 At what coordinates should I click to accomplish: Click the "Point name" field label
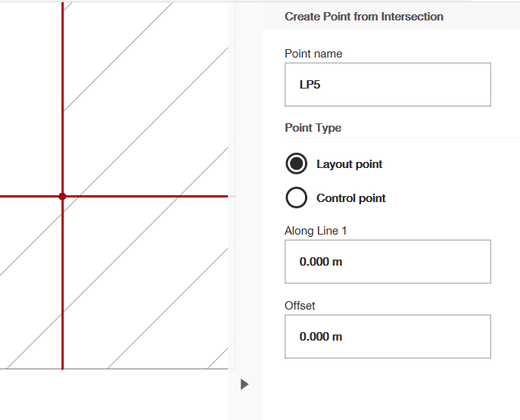tap(313, 54)
